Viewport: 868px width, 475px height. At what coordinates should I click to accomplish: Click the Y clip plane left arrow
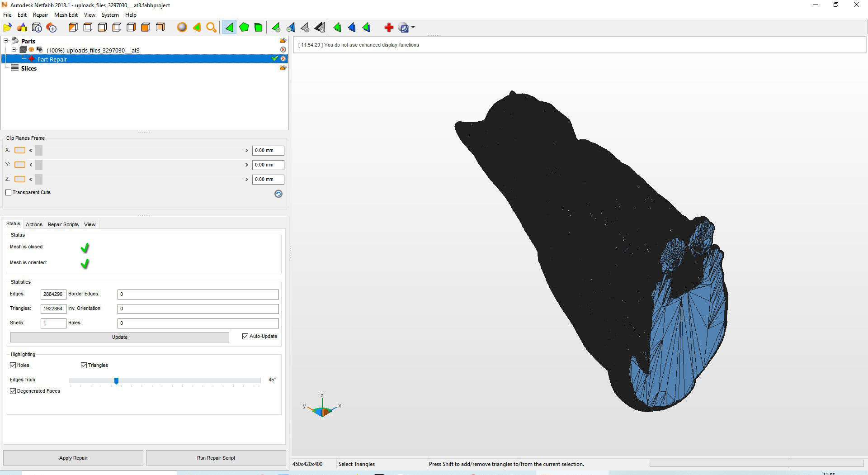point(31,165)
